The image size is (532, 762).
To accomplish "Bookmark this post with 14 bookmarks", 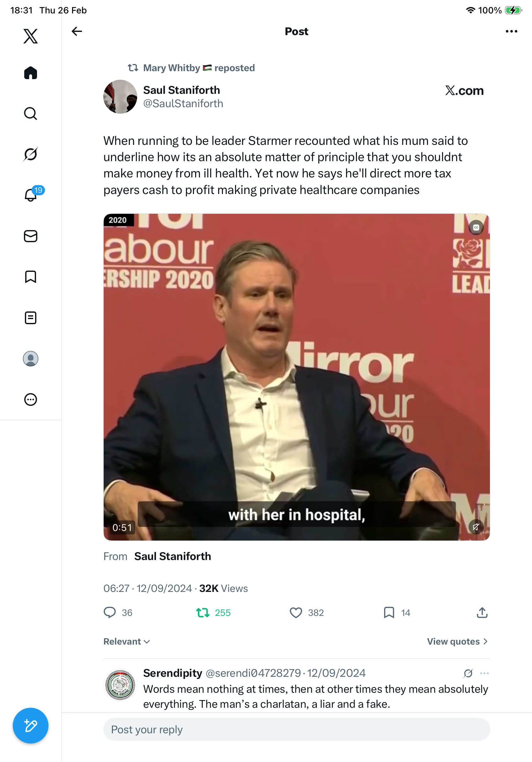I will (x=389, y=613).
